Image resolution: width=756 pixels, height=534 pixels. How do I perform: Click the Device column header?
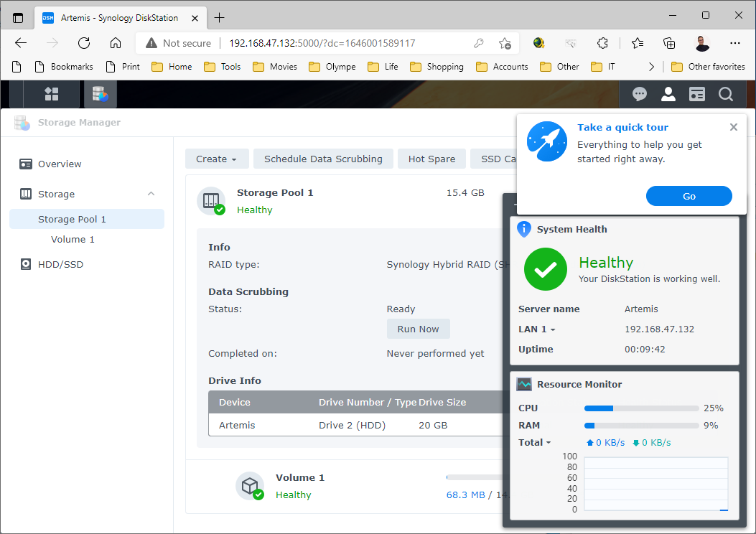[235, 403]
